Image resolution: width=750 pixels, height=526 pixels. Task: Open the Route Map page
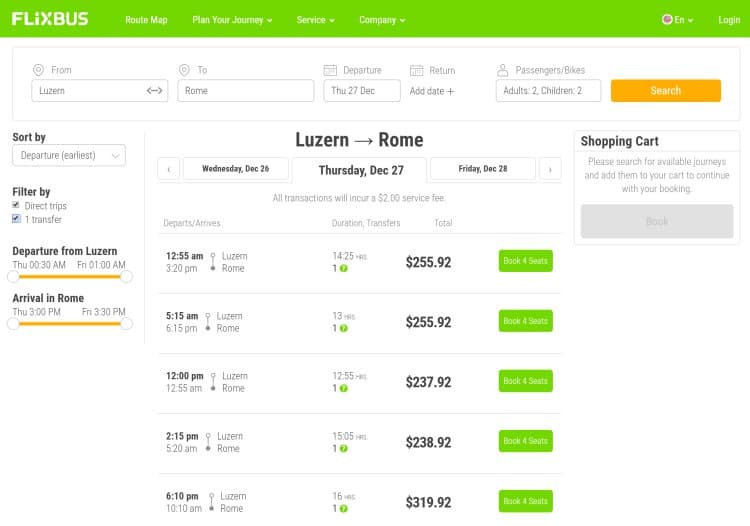tap(146, 20)
